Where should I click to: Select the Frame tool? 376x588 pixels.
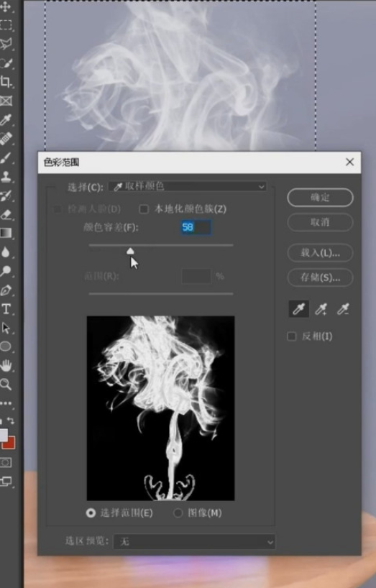(6, 101)
